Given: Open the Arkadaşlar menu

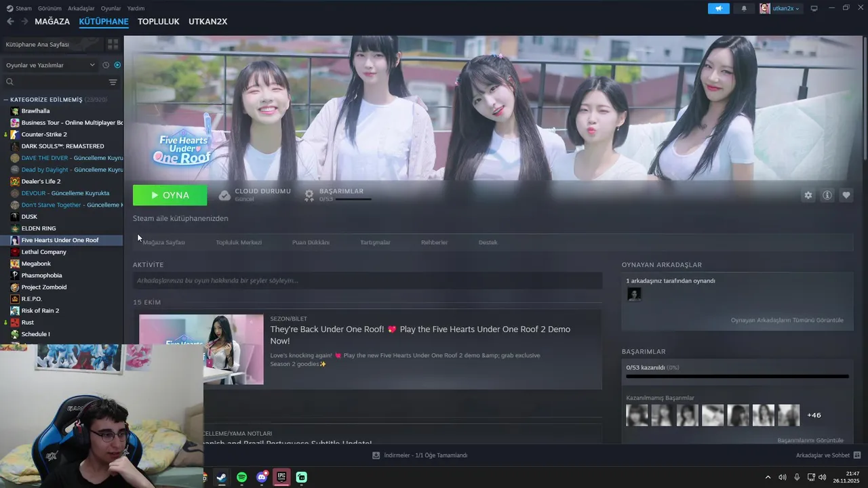Looking at the screenshot, I should (x=81, y=8).
